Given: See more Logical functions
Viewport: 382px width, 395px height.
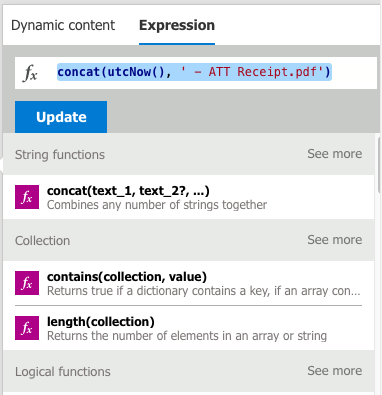Looking at the screenshot, I should coord(334,371).
